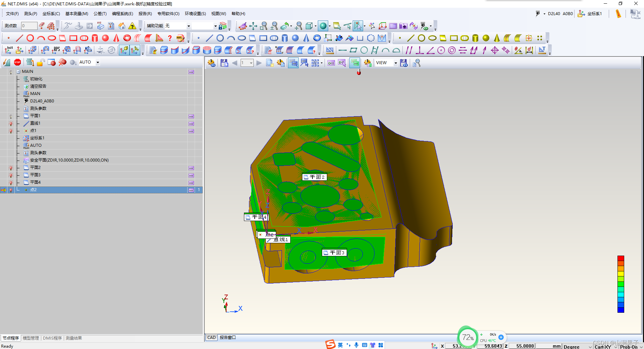644x349 pixels.
Task: Choose the blue constructed cylinder tool
Action: click(x=285, y=38)
